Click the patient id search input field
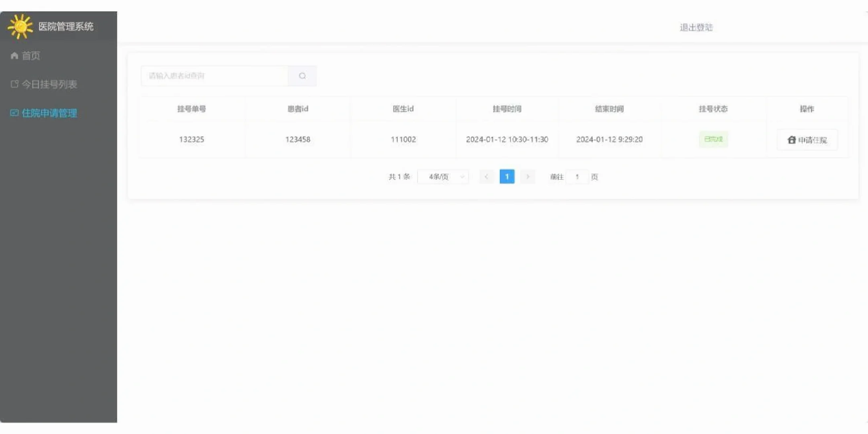 click(214, 76)
